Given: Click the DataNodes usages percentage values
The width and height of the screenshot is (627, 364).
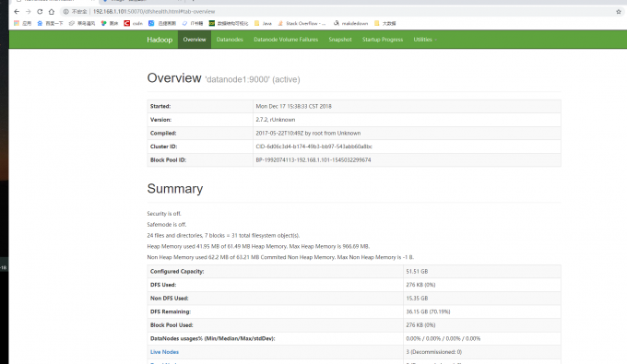Looking at the screenshot, I should [x=444, y=339].
